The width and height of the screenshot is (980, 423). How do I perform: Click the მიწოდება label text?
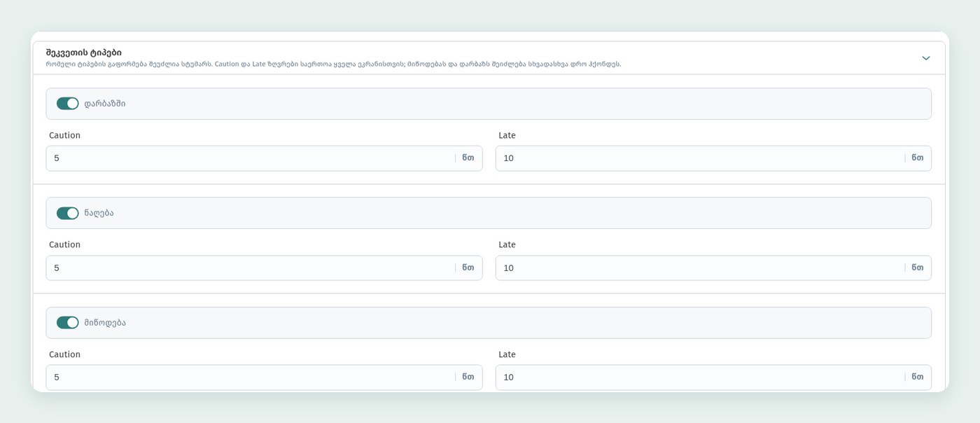click(105, 323)
